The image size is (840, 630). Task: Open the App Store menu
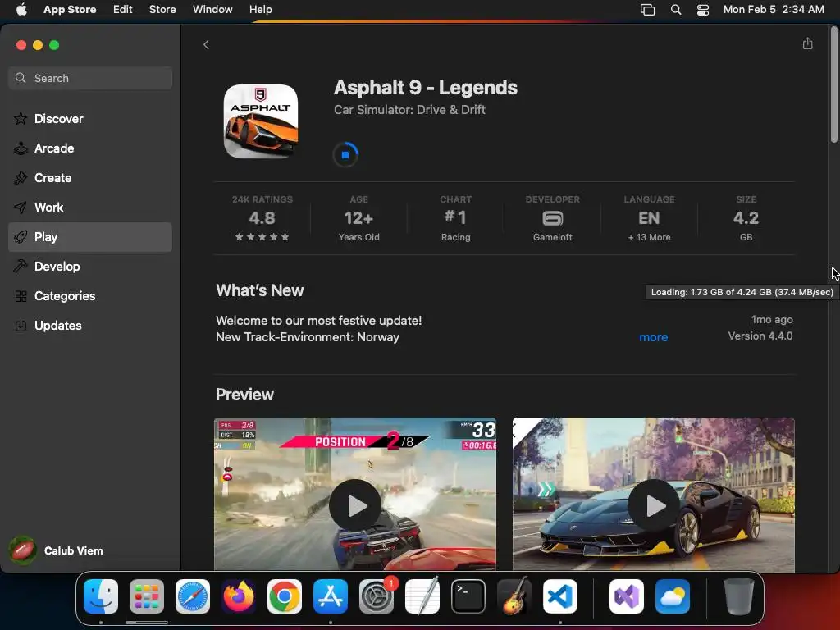pyautogui.click(x=70, y=9)
